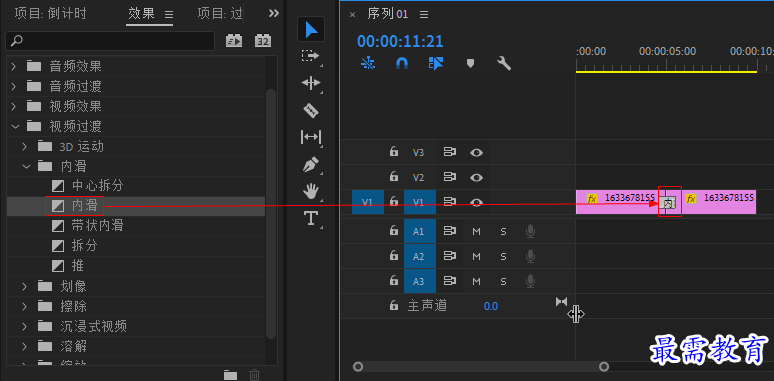Expand the 音频效果 folder
774x381 pixels.
coord(14,66)
